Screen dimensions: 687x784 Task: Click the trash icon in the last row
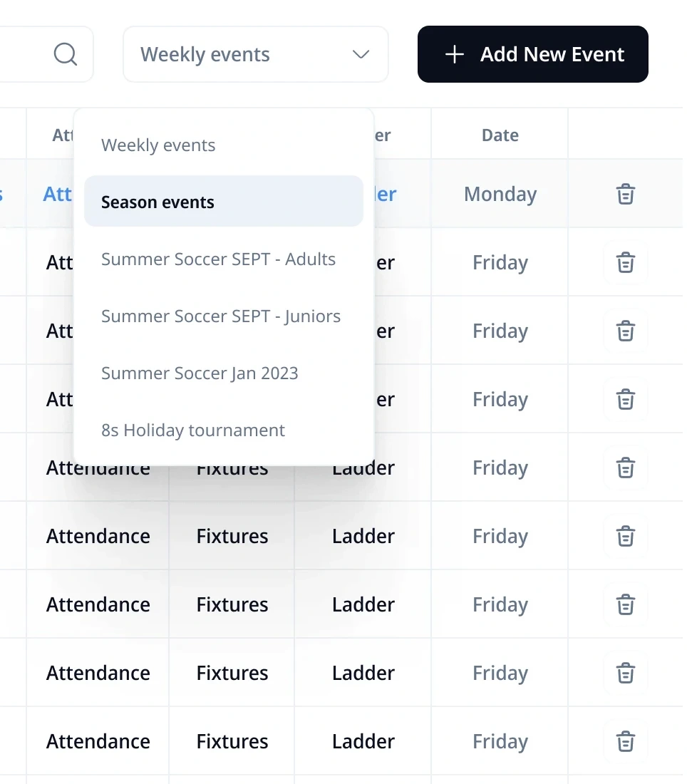626,741
